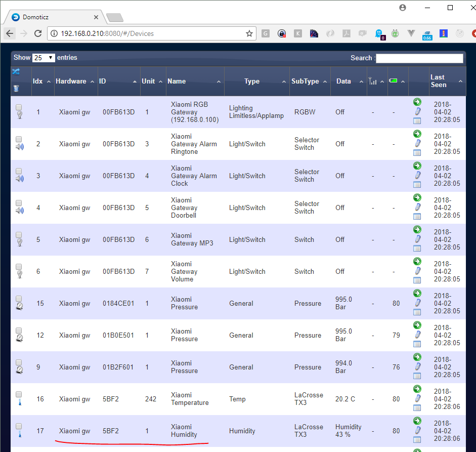
Task: Click the address bar URL 192.168.0.210:8080
Action: point(107,33)
